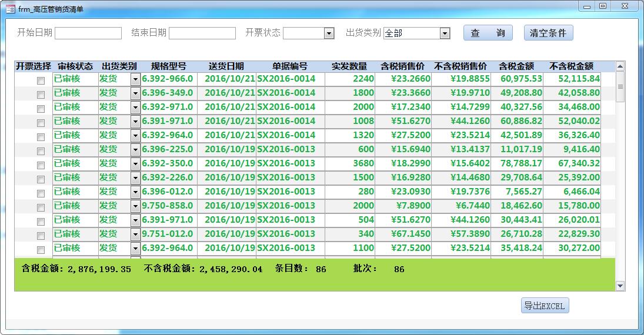Click the 含税金额 column header
This screenshot has width=644, height=335.
click(x=516, y=66)
